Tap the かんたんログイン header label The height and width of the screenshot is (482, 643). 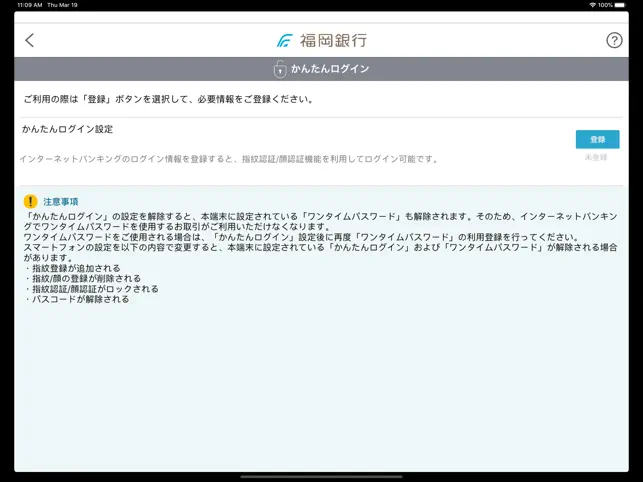click(x=330, y=69)
